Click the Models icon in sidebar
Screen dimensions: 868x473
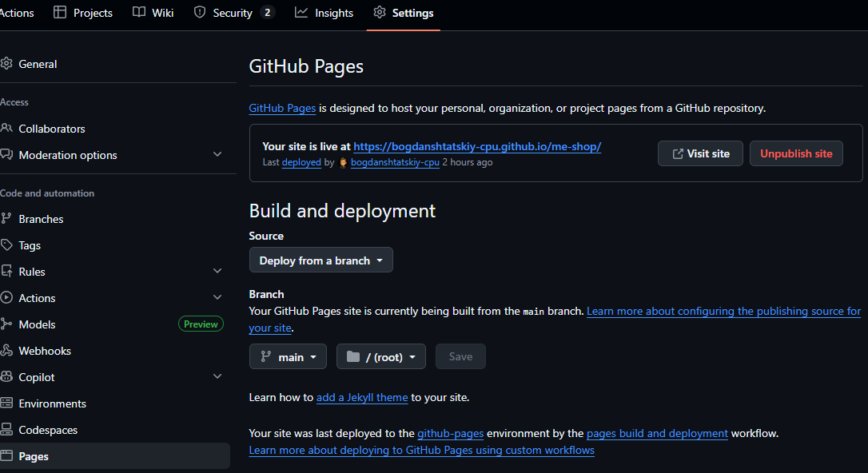click(x=6, y=324)
